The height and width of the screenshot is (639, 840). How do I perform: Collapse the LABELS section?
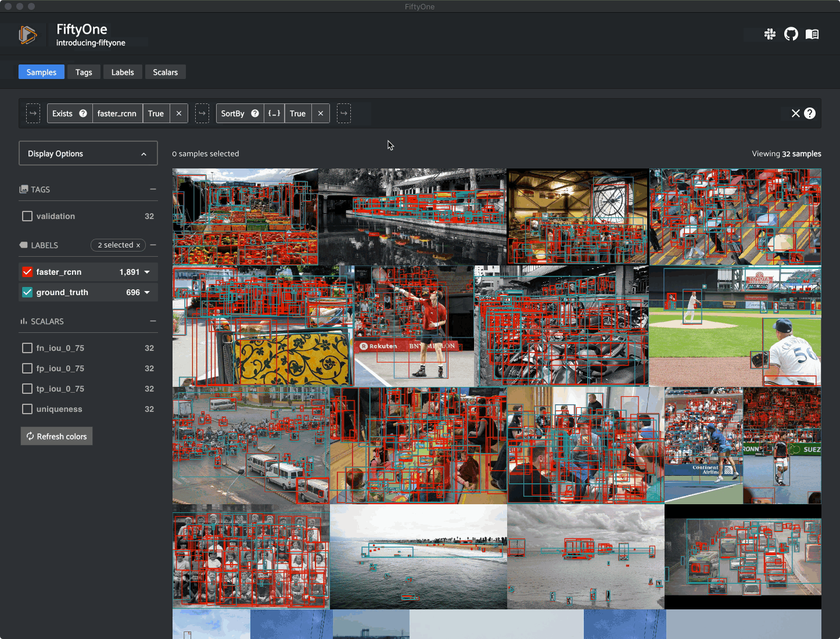click(x=153, y=245)
